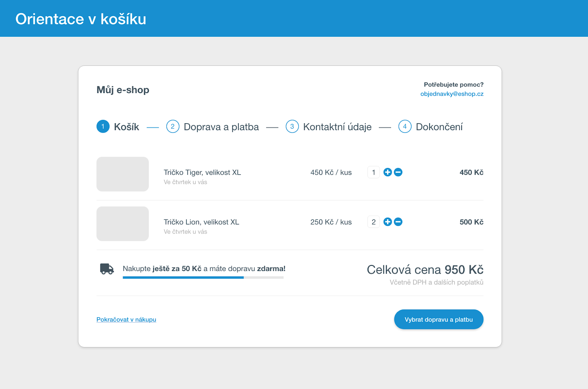Click Celková cena 950 Kč total

(x=425, y=270)
